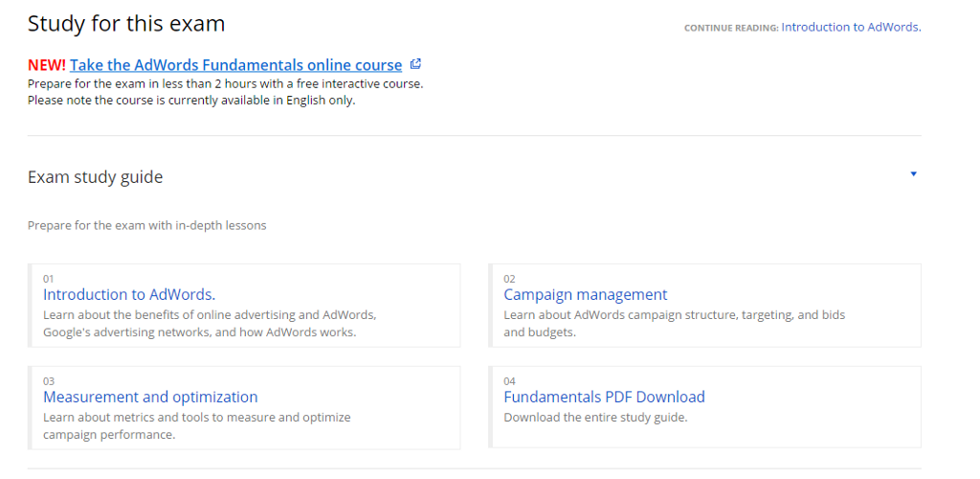Collapse the Exam study guide section arrow
980x479 pixels.
[913, 173]
